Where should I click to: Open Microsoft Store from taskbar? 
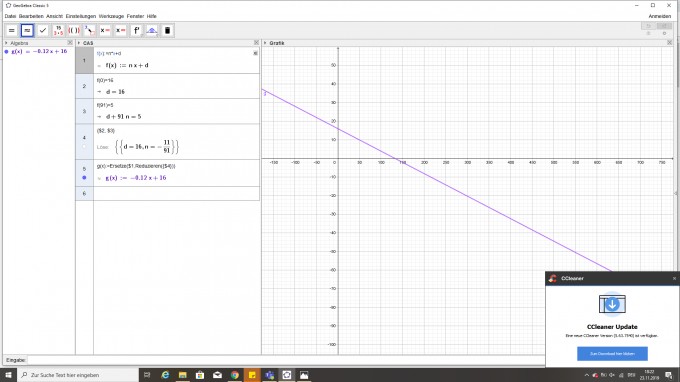coord(200,375)
